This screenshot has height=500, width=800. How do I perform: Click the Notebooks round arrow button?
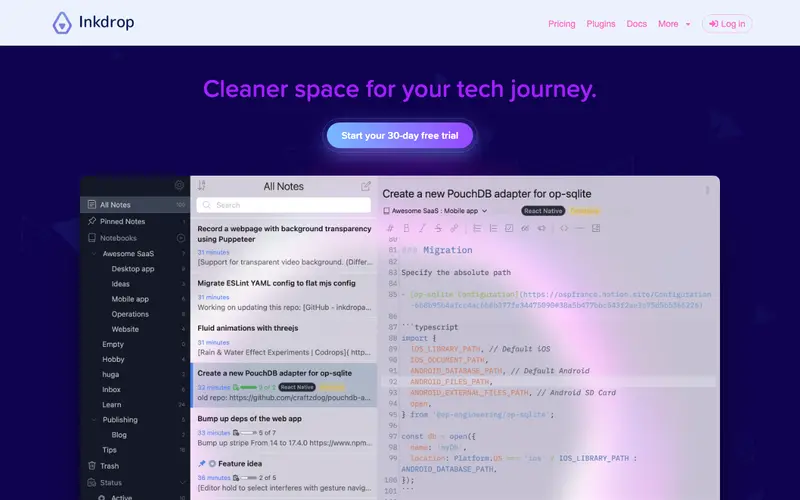click(x=181, y=238)
